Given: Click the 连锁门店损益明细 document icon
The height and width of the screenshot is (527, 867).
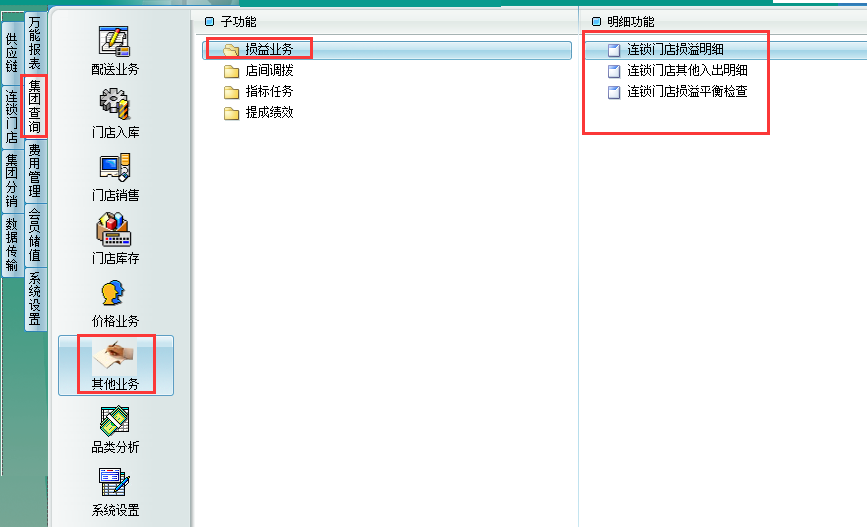Looking at the screenshot, I should click(614, 50).
